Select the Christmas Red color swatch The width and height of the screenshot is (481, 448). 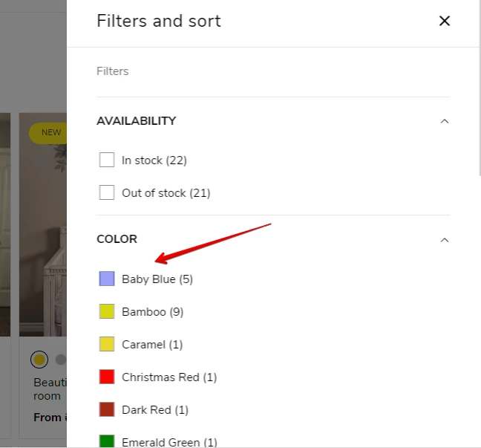point(107,377)
